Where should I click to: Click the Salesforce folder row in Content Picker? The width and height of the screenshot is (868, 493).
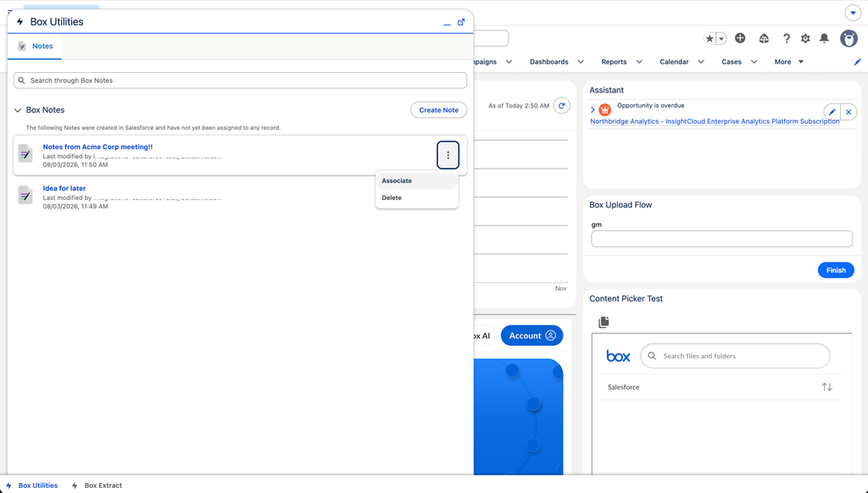tap(720, 387)
